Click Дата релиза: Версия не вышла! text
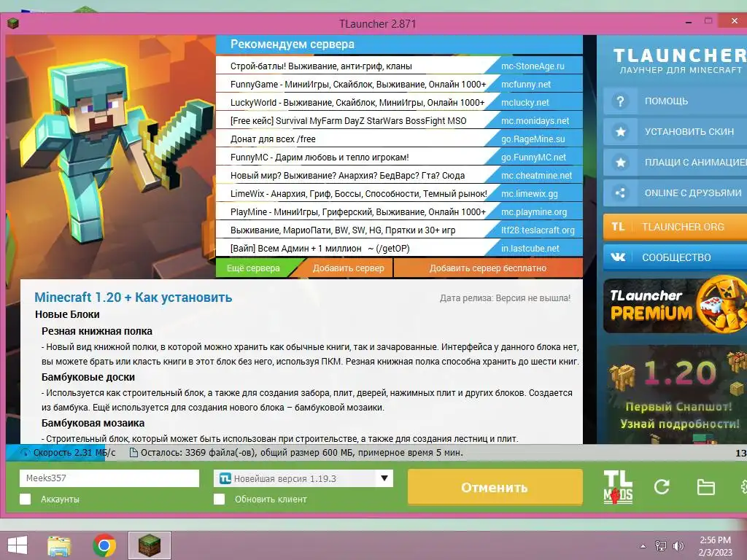 pyautogui.click(x=505, y=298)
